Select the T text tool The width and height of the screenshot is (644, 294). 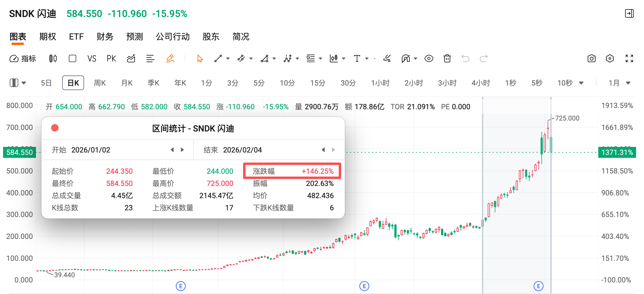357,58
